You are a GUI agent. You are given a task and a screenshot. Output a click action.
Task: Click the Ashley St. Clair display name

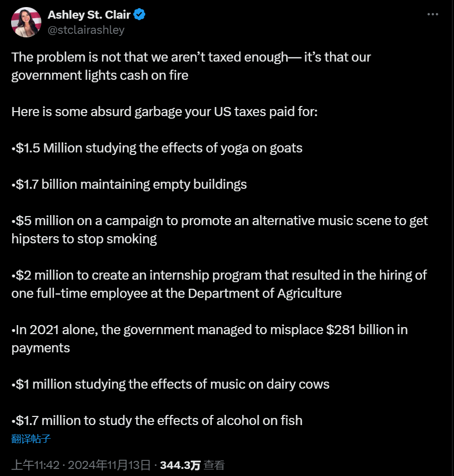tap(89, 15)
